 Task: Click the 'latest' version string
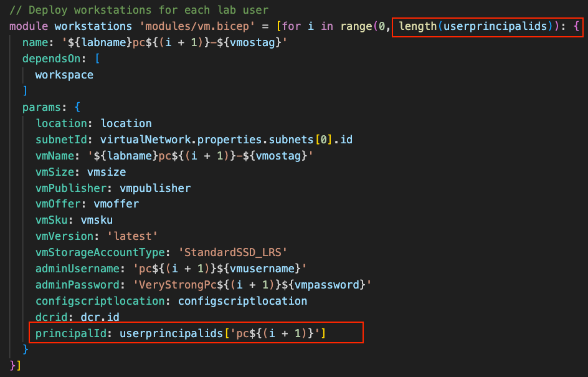(133, 236)
